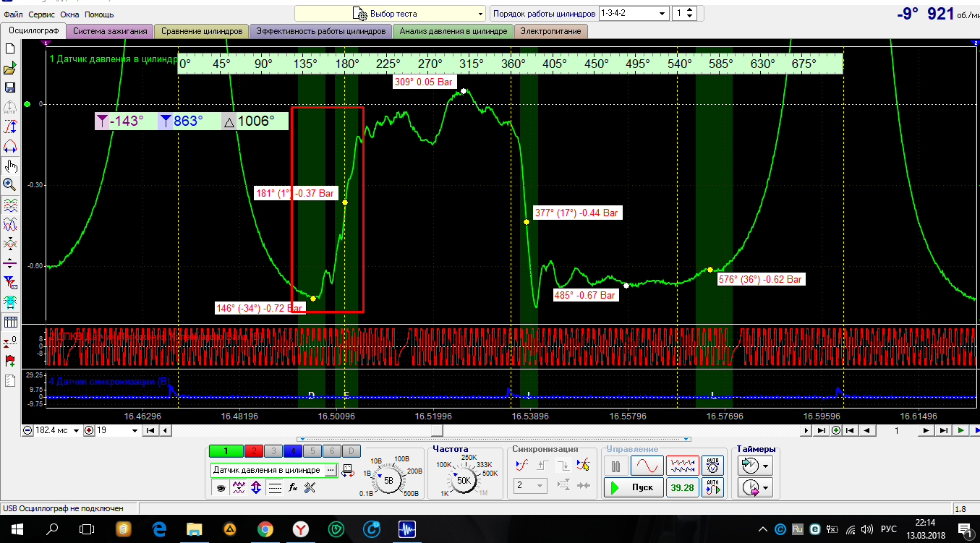This screenshot has width=980, height=543.
Task: Select green channel 1 button
Action: [226, 451]
